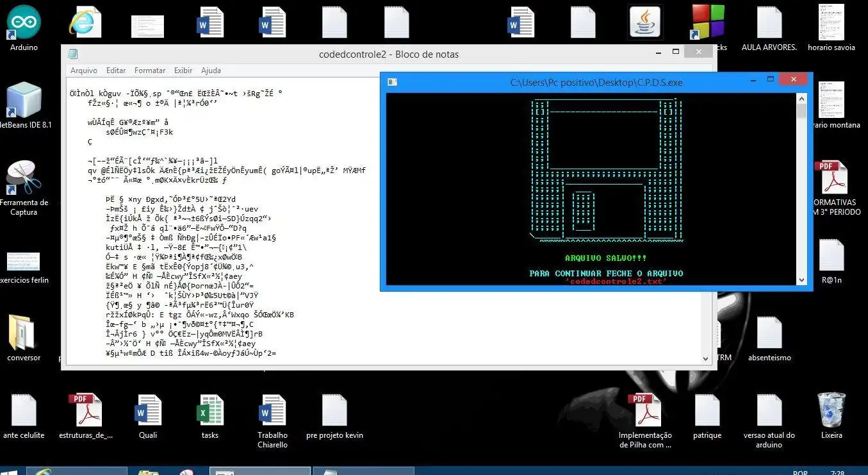Open the Formatar menu in Bloco de notas
The image size is (868, 475).
(150, 71)
